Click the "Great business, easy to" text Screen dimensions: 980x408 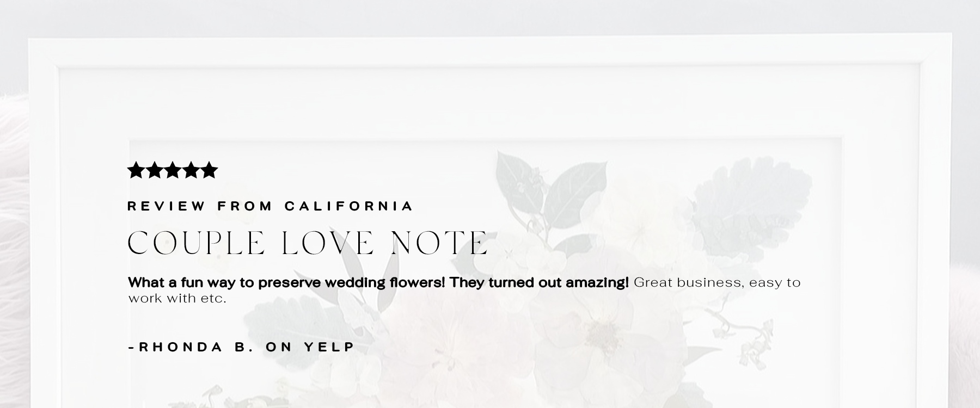coord(717,283)
